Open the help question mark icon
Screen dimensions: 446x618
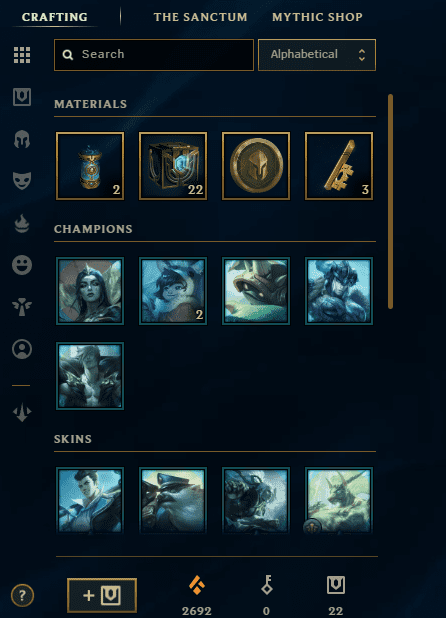tap(22, 595)
